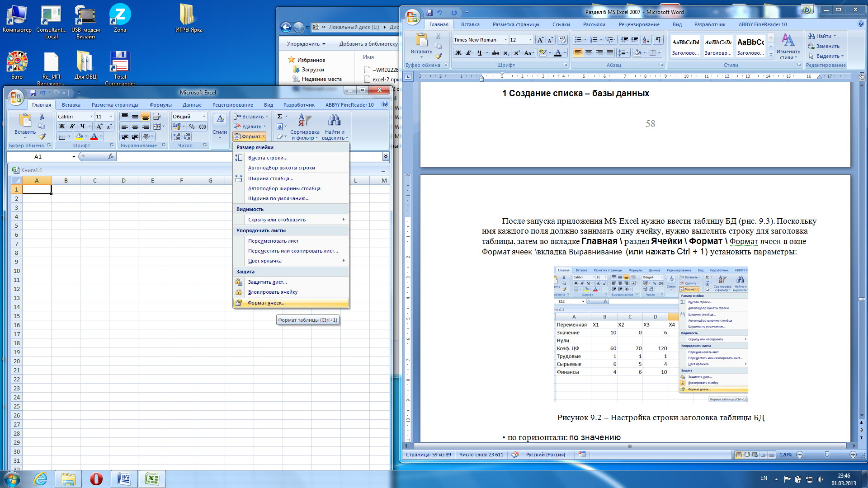Click the strikethrough icon in Word
This screenshot has width=868, height=488.
495,53
